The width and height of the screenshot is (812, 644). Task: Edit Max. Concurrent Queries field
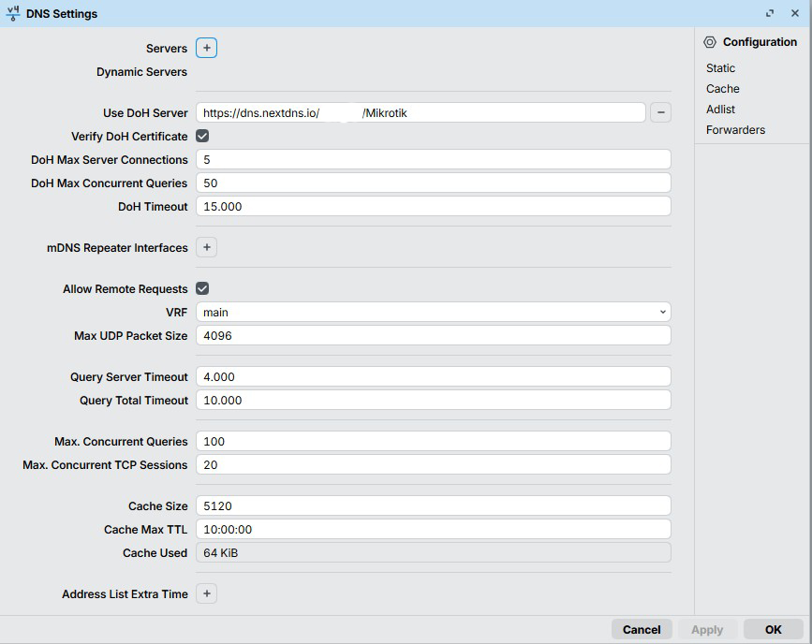[x=434, y=442]
